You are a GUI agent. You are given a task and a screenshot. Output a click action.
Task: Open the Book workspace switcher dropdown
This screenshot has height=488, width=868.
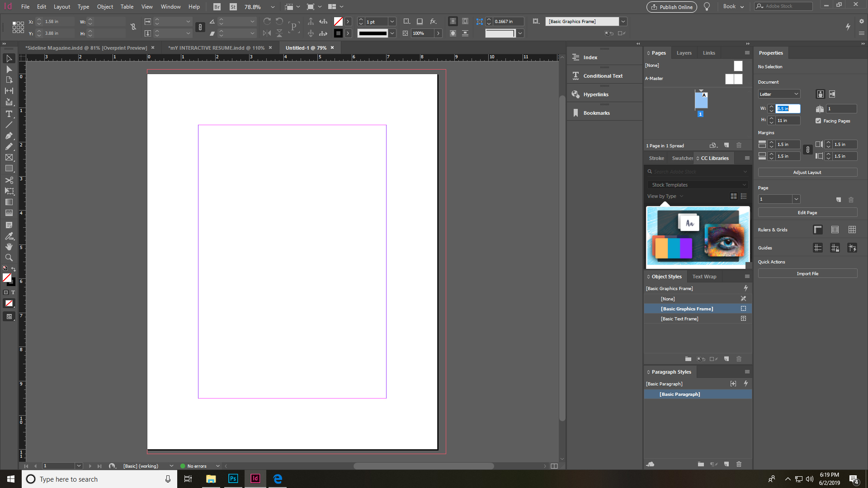(733, 7)
